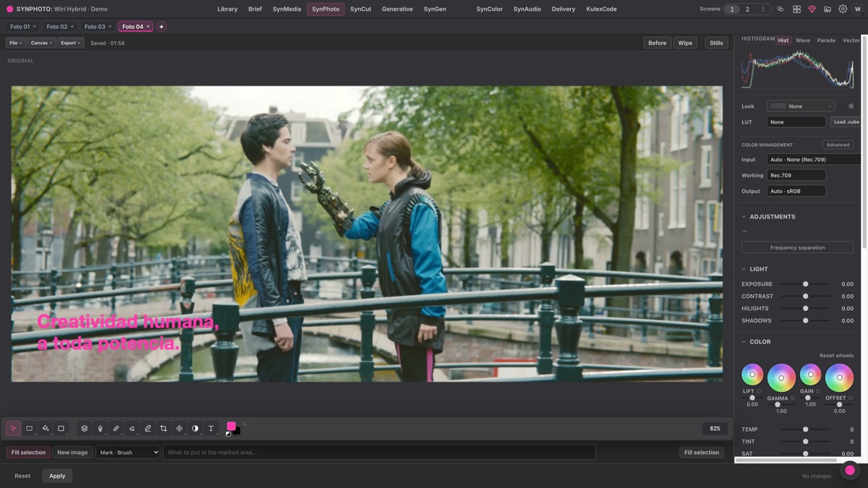Select the pencil draw tool
This screenshot has height=488, width=868.
pyautogui.click(x=148, y=429)
